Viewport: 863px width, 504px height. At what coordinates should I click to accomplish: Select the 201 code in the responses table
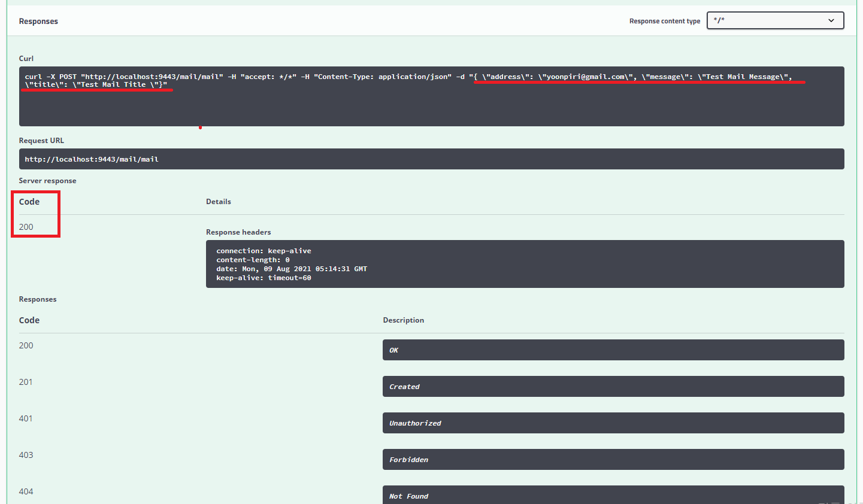point(26,382)
